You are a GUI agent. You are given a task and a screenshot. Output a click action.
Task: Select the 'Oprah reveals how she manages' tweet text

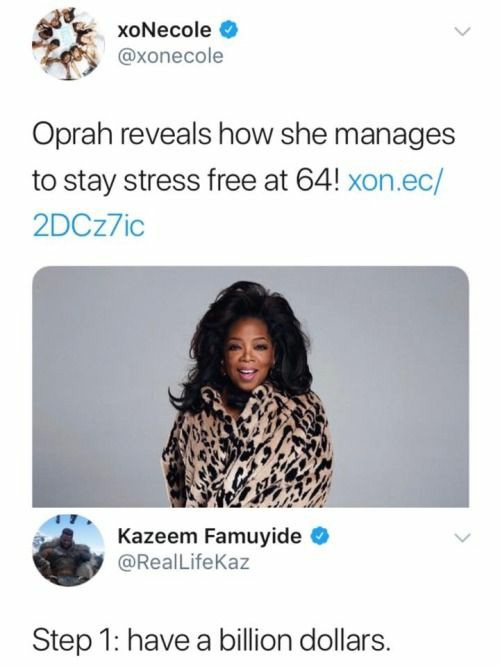click(244, 180)
